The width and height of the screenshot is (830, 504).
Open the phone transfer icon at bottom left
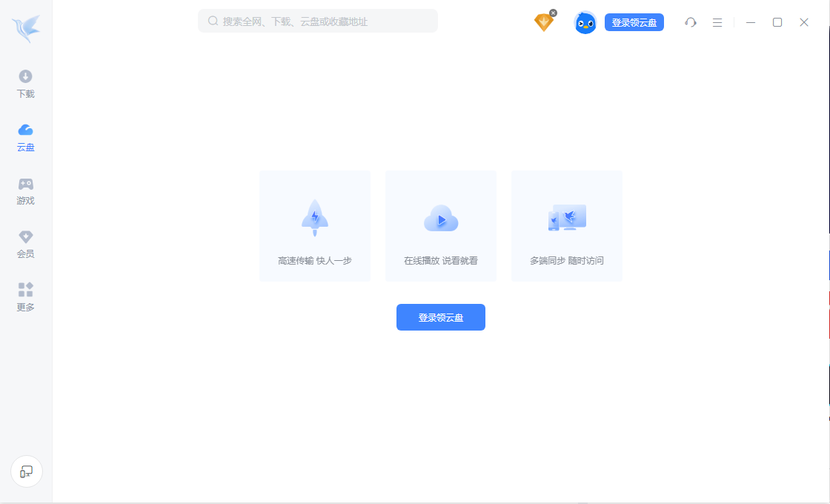tap(26, 471)
